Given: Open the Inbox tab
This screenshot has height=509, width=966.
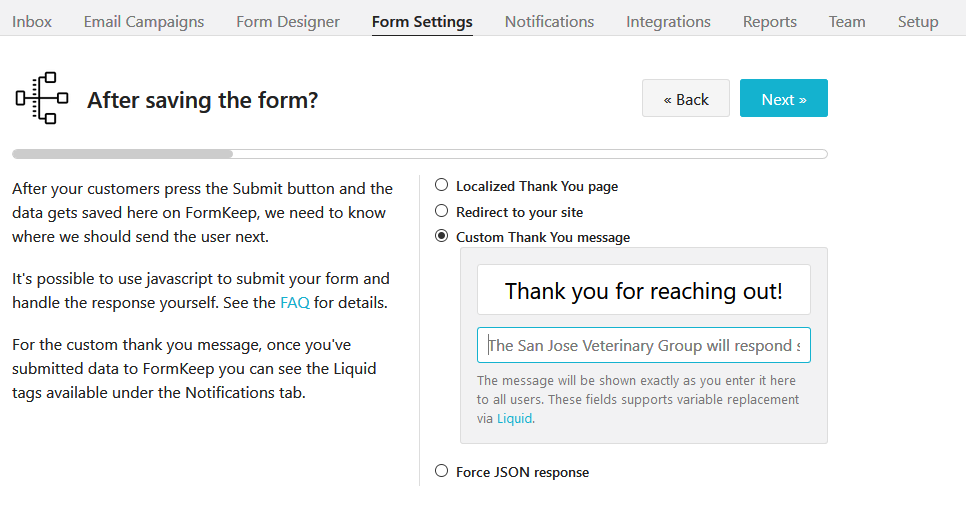Looking at the screenshot, I should point(32,21).
